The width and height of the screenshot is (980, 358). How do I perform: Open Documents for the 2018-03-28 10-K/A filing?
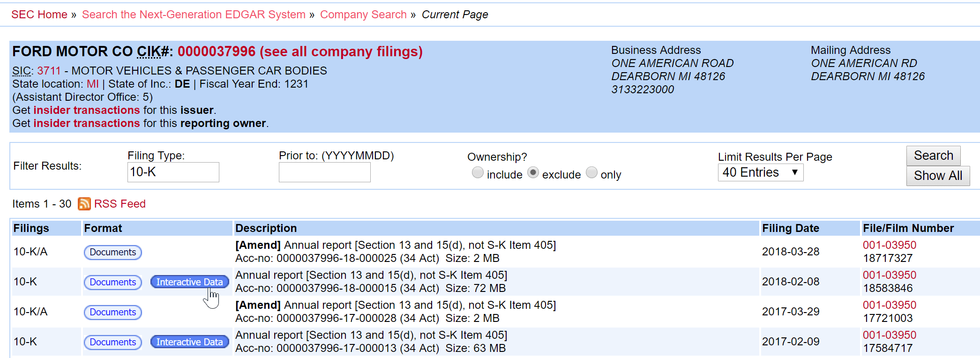point(113,252)
